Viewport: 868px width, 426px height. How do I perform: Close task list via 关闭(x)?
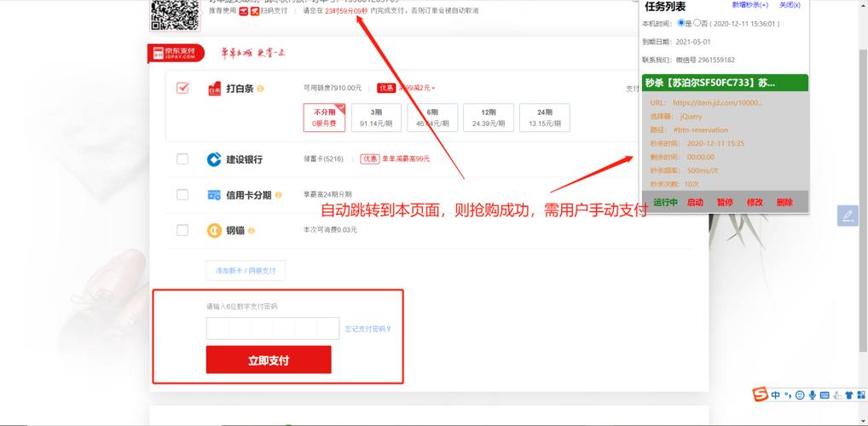[790, 5]
